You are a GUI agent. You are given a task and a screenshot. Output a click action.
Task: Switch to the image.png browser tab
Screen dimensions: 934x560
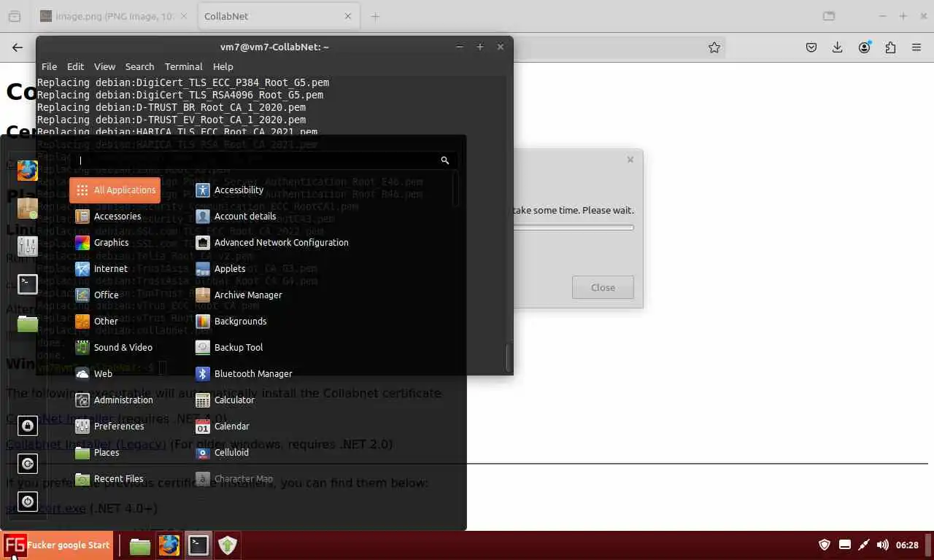[115, 16]
